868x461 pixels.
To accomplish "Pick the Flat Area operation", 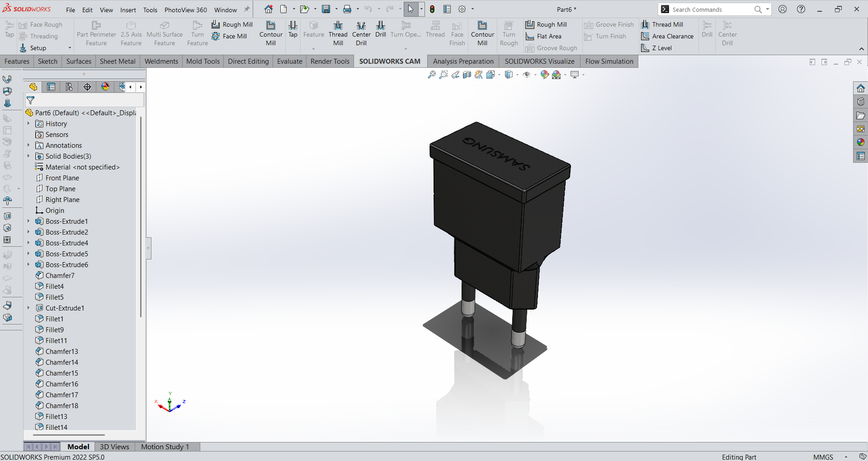I will point(543,36).
